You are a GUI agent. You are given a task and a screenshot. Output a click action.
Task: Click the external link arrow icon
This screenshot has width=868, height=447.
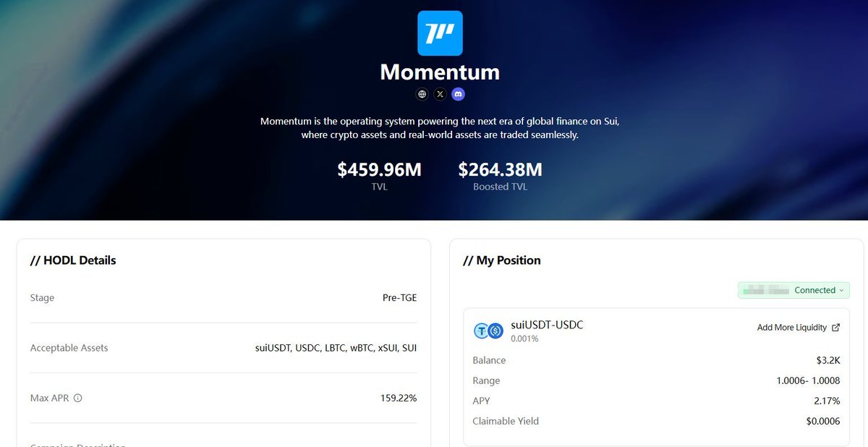click(835, 328)
